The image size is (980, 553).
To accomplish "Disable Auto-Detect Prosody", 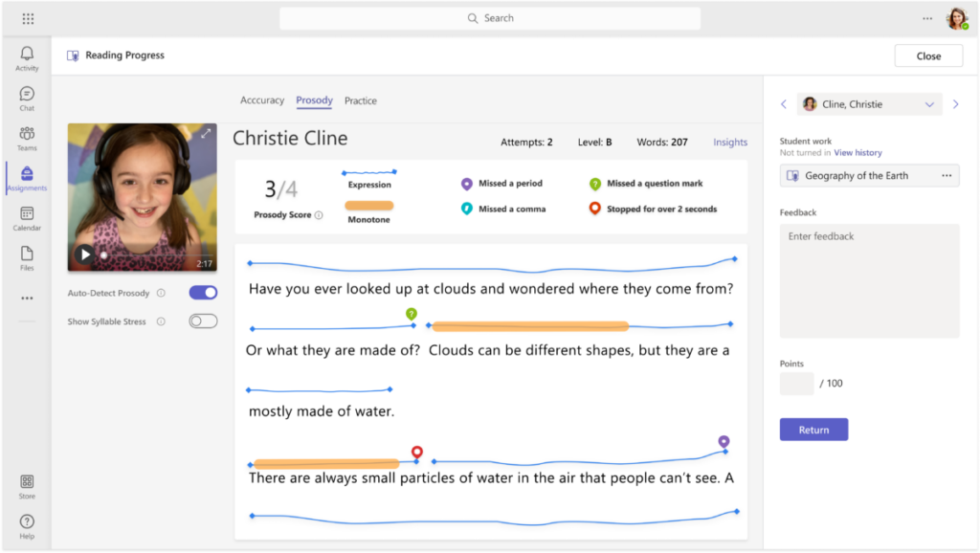I will click(202, 293).
